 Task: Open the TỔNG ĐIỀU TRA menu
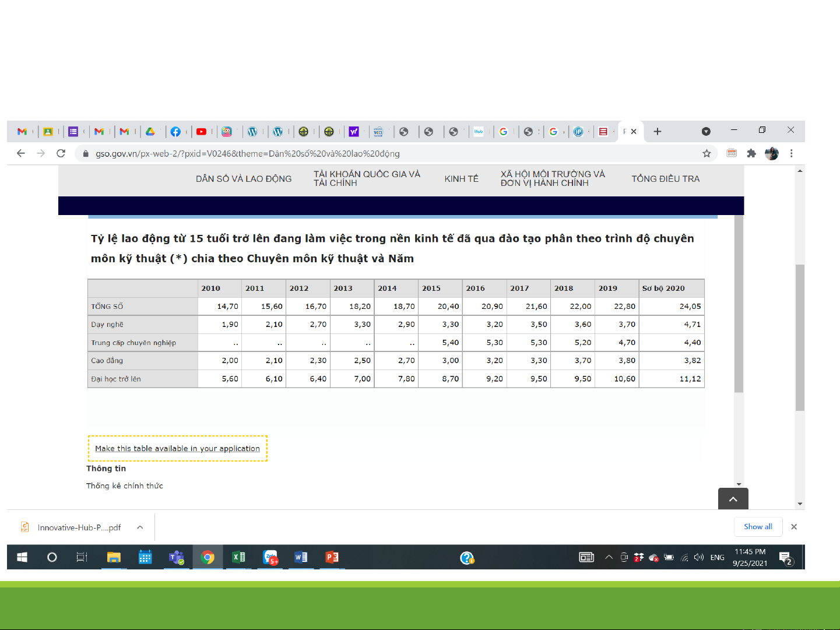(665, 179)
